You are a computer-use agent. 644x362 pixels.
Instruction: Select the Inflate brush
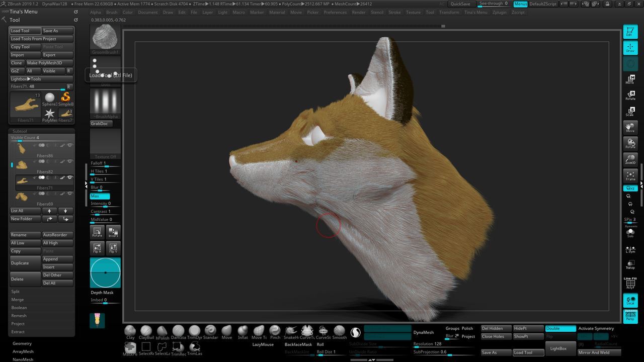click(x=243, y=332)
